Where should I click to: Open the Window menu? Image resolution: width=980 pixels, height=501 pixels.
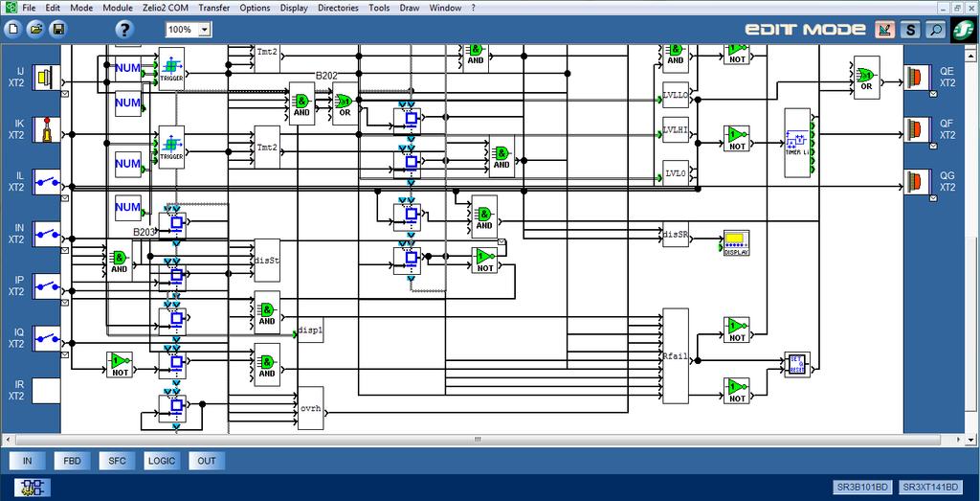[446, 8]
